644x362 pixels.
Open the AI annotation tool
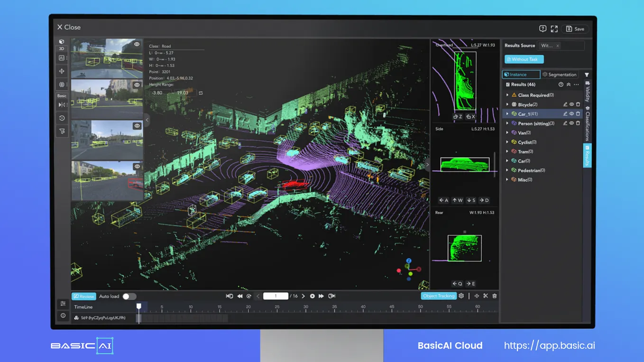pyautogui.click(x=61, y=58)
